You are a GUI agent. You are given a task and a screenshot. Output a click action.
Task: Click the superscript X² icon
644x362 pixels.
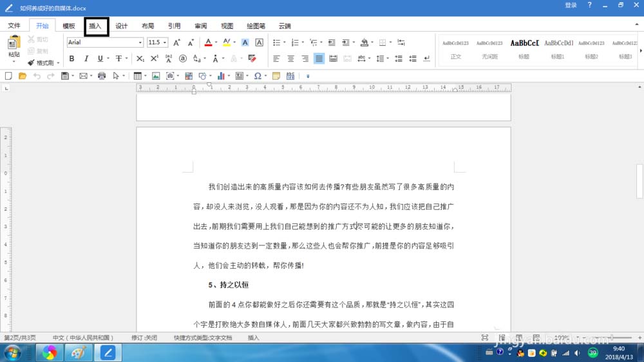[x=154, y=59]
